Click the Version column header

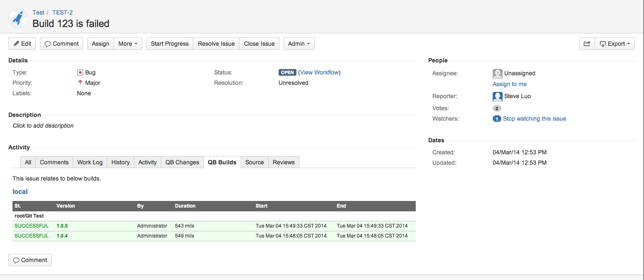66,206
